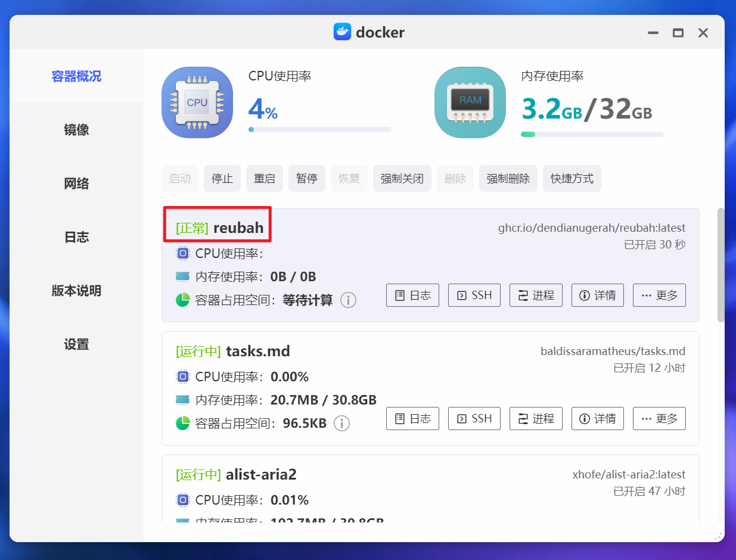Screen dimensions: 736x560
Task: Click the info icon next to 等待计算
Action: coord(348,300)
